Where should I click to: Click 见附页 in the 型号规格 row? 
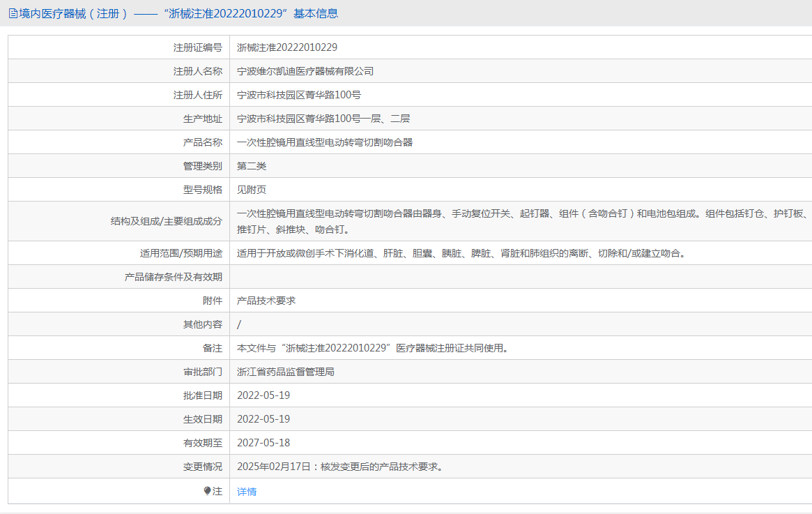click(x=252, y=190)
